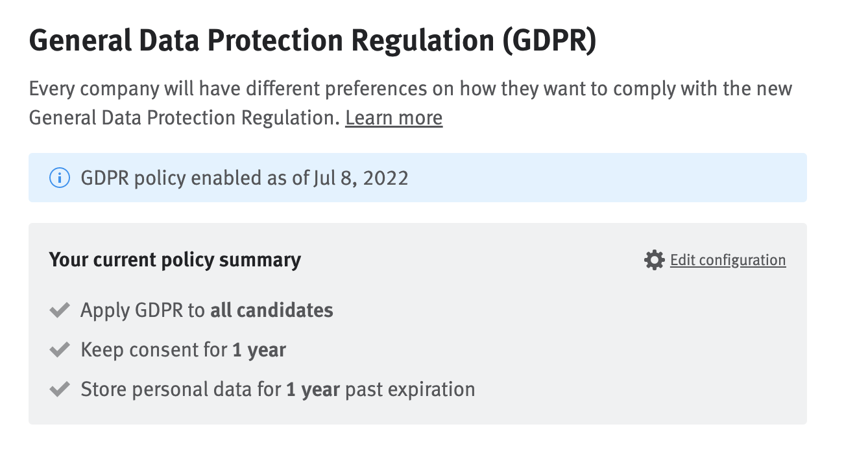Click the bold 1 year consent duration text
This screenshot has width=868, height=455.
258,349
